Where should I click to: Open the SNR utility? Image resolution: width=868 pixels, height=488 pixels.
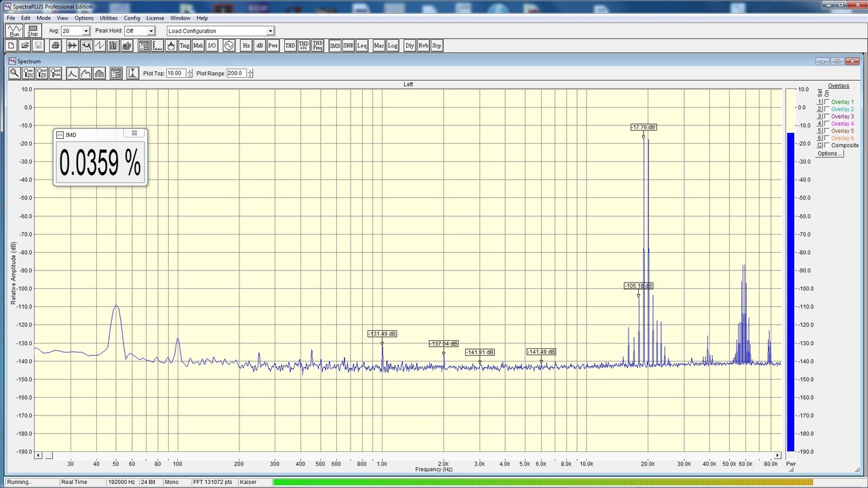pyautogui.click(x=349, y=45)
